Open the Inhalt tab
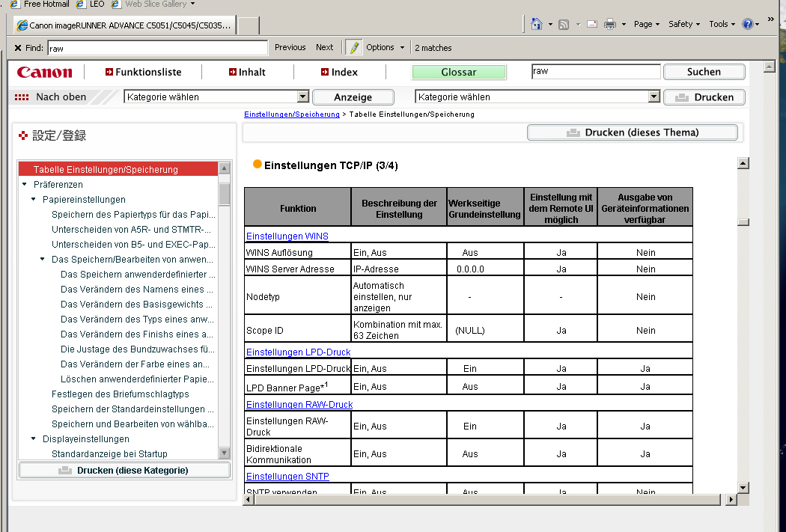The image size is (786, 532). tap(247, 72)
